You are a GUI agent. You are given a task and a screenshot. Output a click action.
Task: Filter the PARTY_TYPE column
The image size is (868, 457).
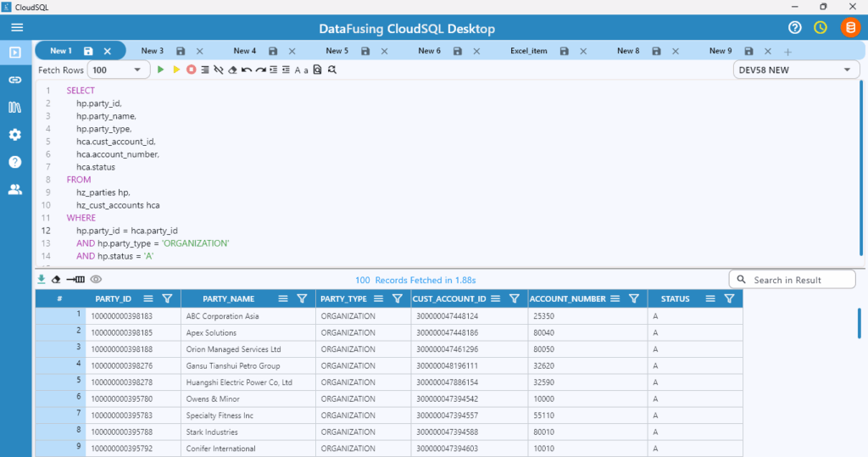coord(397,298)
